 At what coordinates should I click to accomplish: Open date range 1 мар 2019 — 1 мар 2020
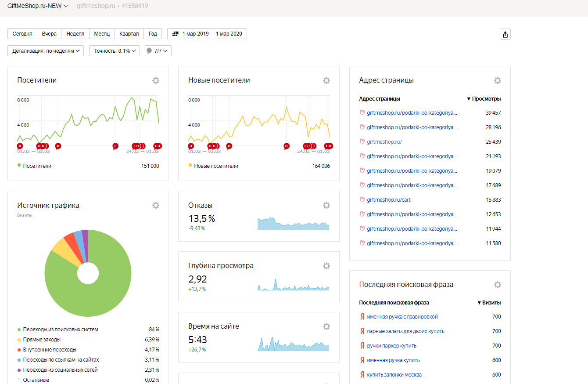coord(207,34)
